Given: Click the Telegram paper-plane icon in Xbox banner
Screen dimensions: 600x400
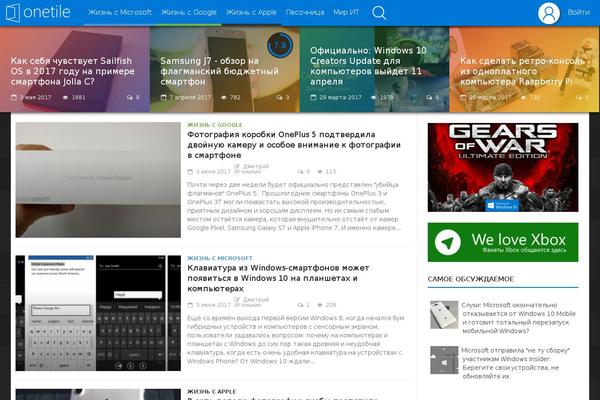Looking at the screenshot, I should click(x=448, y=242).
